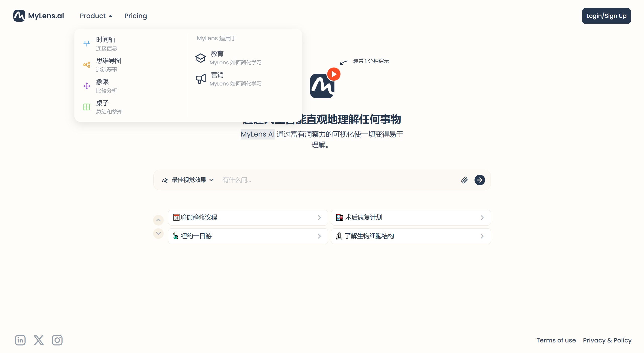Open the Product dropdown menu

tap(96, 16)
